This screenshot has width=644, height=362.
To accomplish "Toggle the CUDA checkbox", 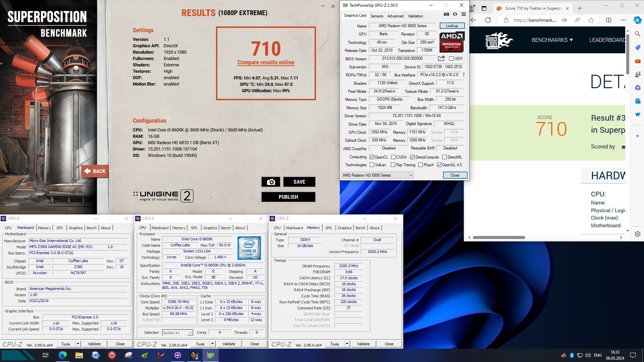I will coord(393,157).
